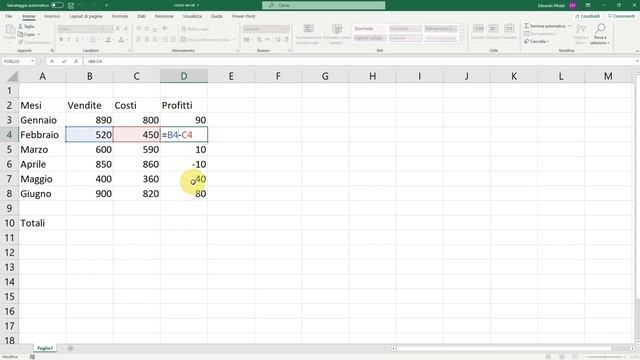Click the Underline formatting button
Image resolution: width=640 pixels, height=360 pixels.
(x=77, y=40)
